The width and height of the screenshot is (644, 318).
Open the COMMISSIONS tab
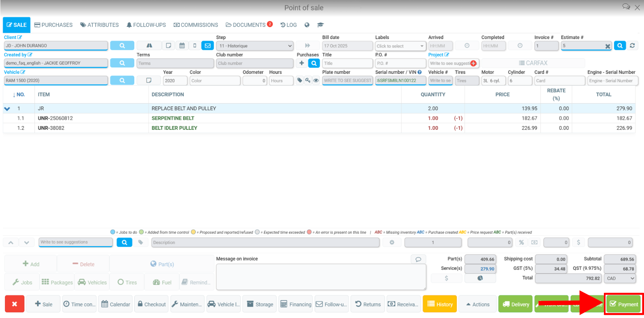(x=196, y=25)
